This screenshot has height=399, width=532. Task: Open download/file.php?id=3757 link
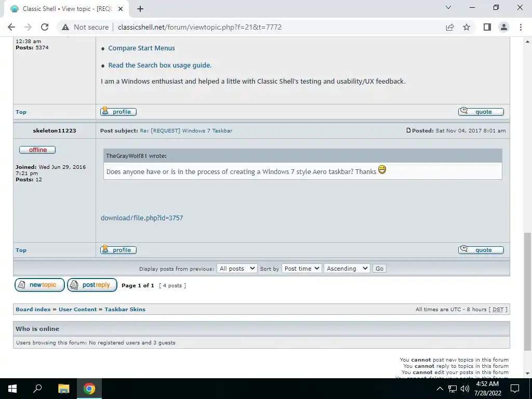click(142, 218)
